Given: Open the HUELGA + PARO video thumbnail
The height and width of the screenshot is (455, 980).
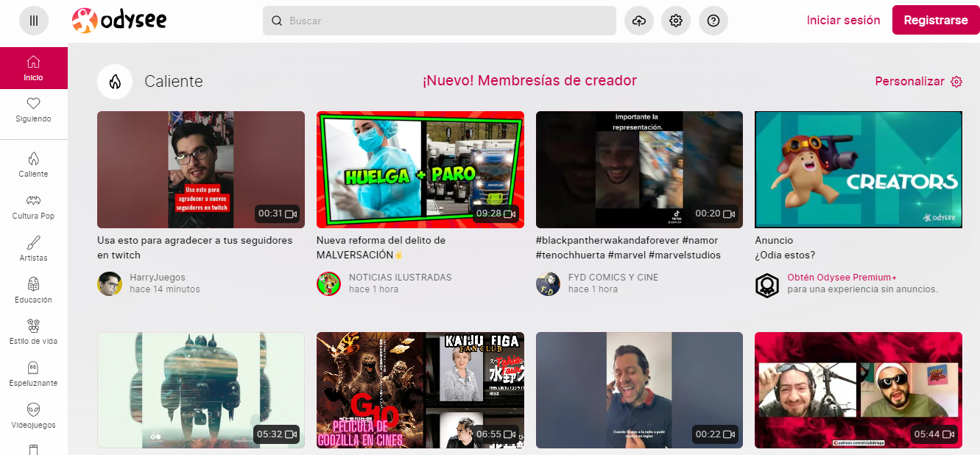Looking at the screenshot, I should click(420, 169).
